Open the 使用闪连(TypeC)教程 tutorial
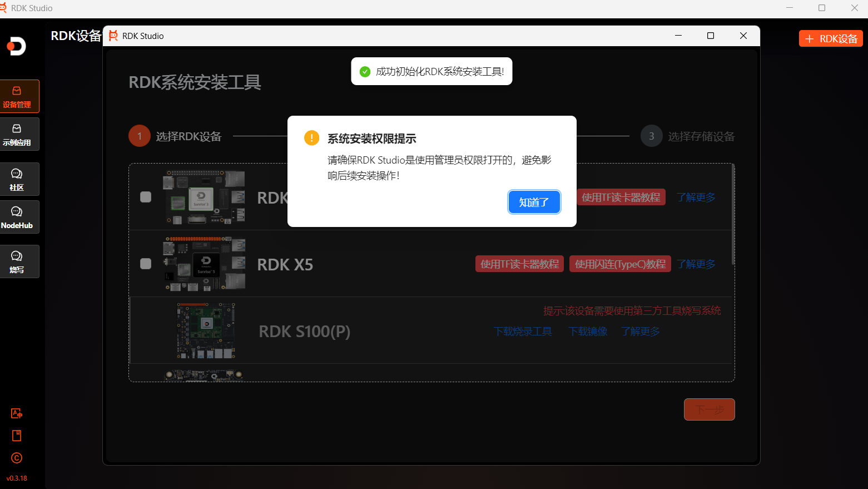868x489 pixels. click(x=621, y=264)
